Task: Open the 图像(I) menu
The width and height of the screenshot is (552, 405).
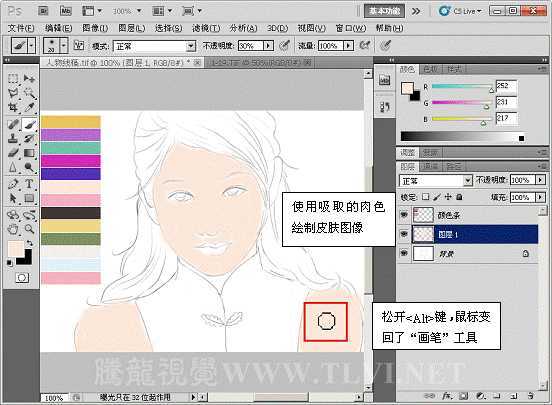Action: (95, 28)
